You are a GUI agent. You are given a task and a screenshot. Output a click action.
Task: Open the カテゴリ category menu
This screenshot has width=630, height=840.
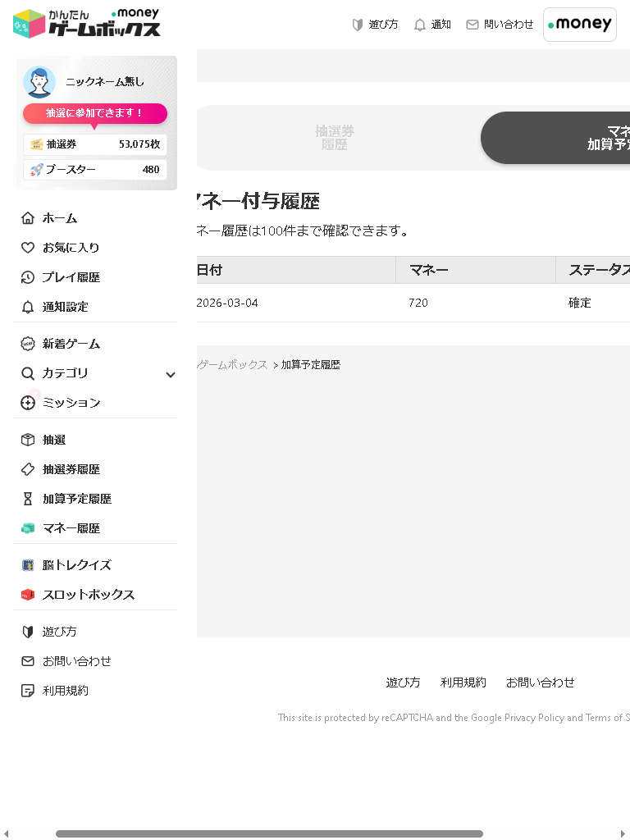[66, 373]
